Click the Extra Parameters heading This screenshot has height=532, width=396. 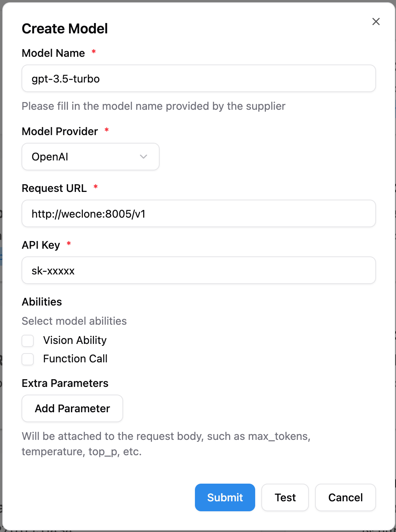coord(65,383)
